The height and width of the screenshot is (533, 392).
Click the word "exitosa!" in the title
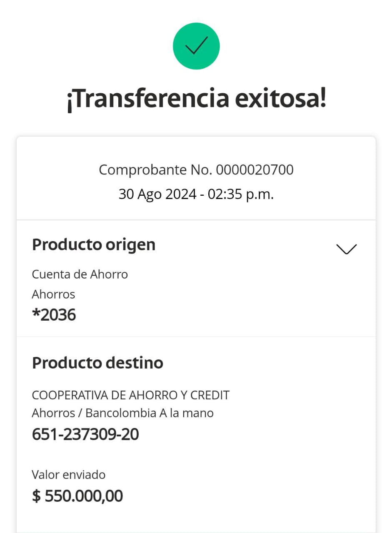280,99
